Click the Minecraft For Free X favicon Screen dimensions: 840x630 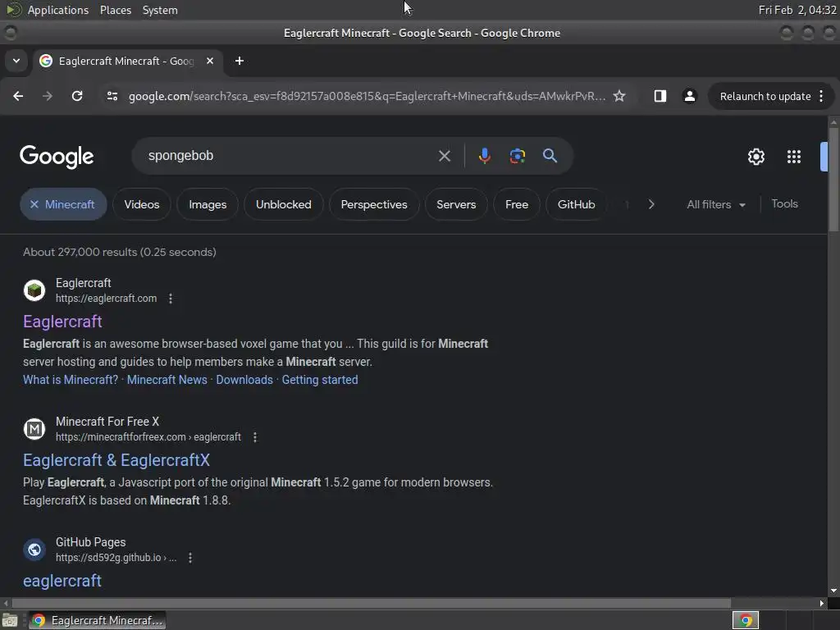[x=34, y=429]
